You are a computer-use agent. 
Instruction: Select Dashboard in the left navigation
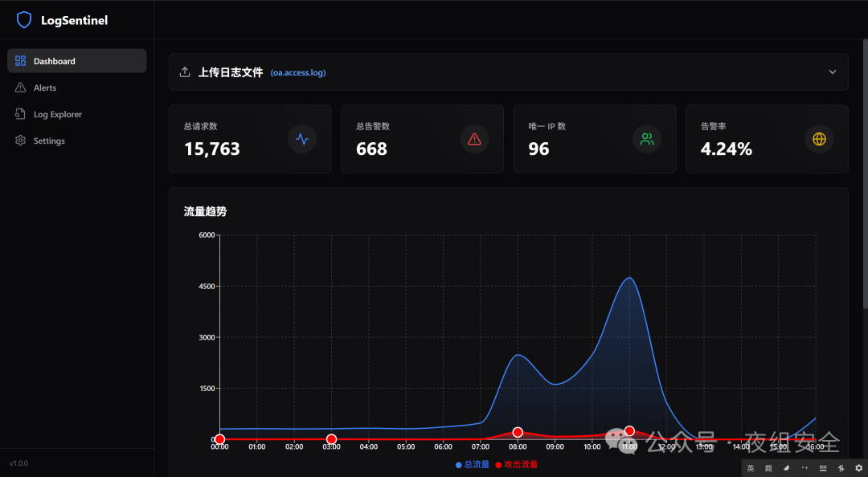pos(55,60)
